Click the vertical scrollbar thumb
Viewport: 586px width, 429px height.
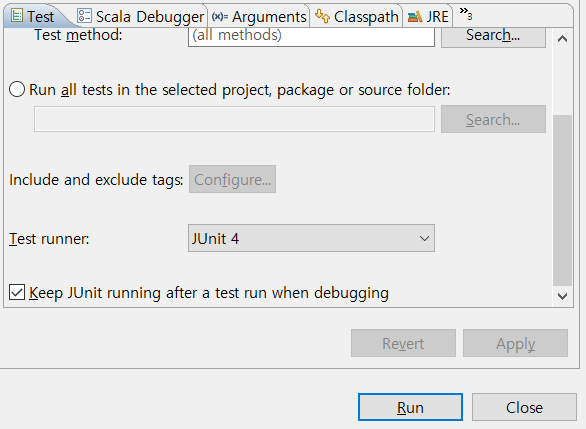(x=562, y=200)
